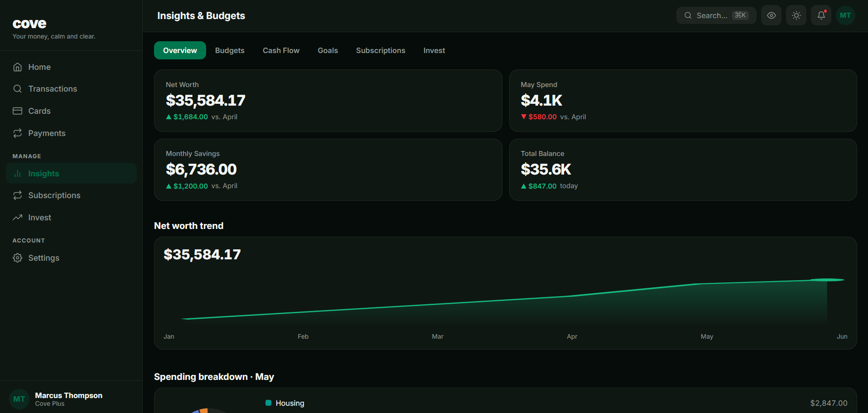Open the Total Balance card

683,170
